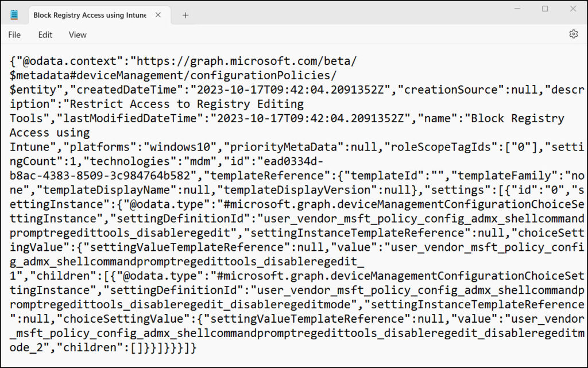
Task: Click the "roleScopeTagIds" key text
Action: point(440,147)
